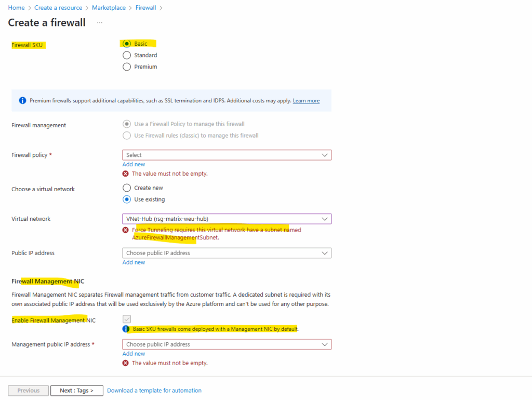Open the Learn more link

(x=306, y=101)
